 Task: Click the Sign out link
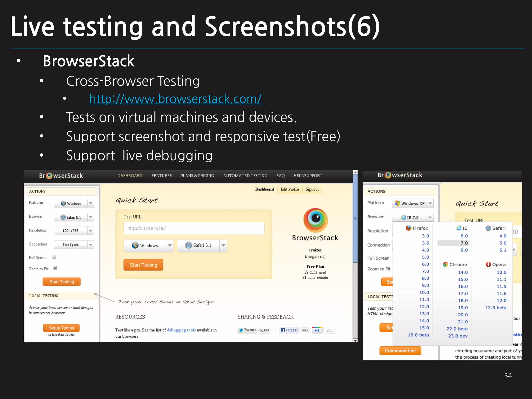[312, 189]
